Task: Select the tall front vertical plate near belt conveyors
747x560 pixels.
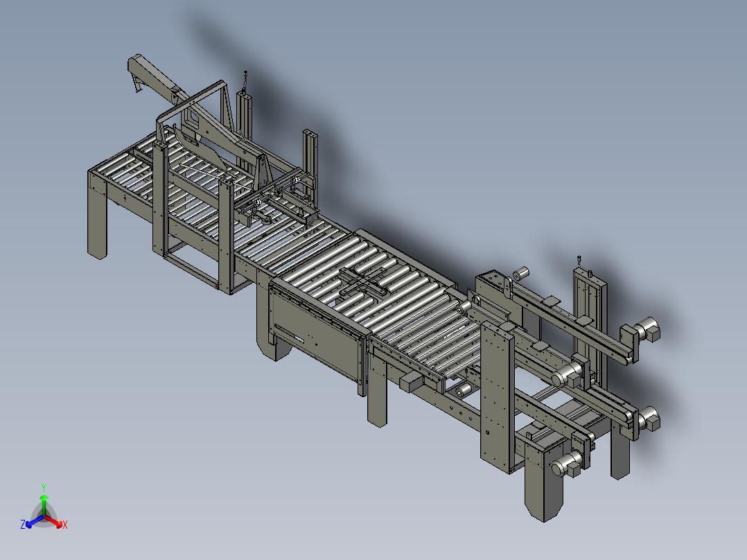Action: pyautogui.click(x=498, y=396)
